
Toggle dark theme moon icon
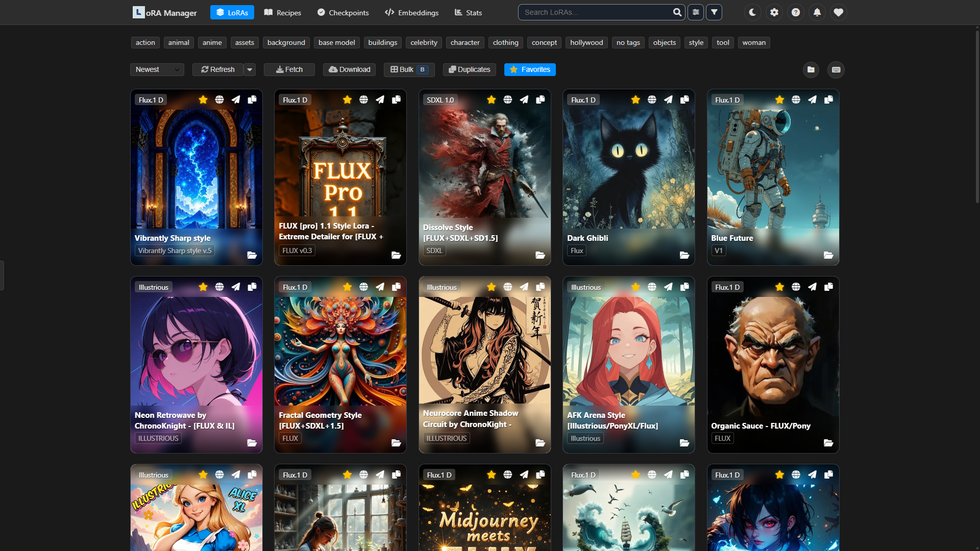point(752,12)
